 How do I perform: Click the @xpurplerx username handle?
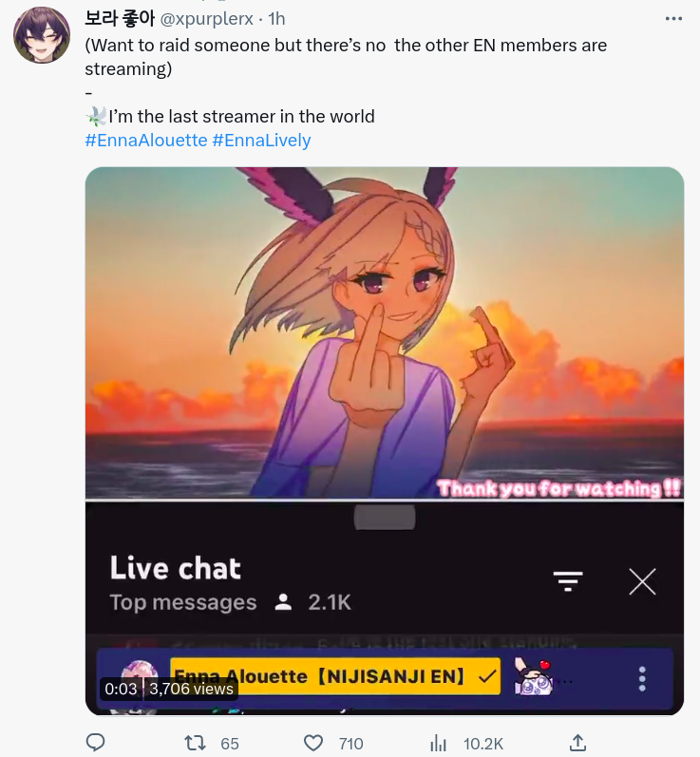(x=206, y=19)
